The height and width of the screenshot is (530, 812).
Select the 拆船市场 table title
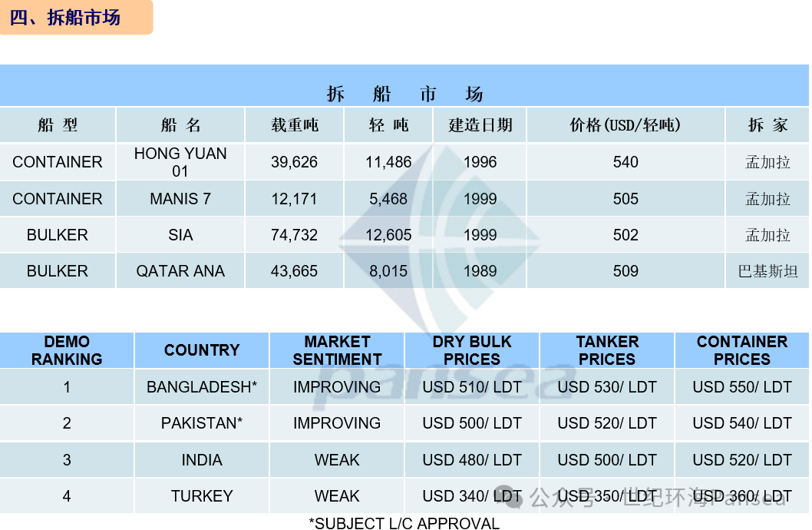tap(404, 94)
